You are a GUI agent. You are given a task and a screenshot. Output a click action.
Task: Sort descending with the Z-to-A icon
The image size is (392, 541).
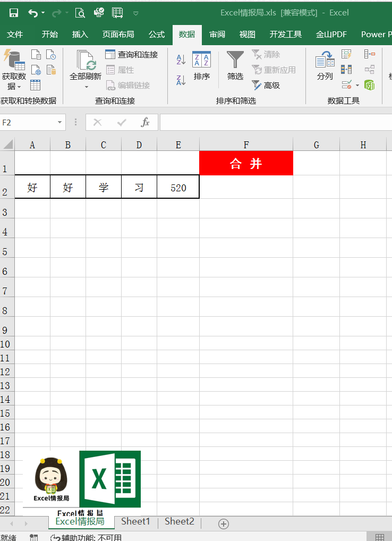pos(181,80)
